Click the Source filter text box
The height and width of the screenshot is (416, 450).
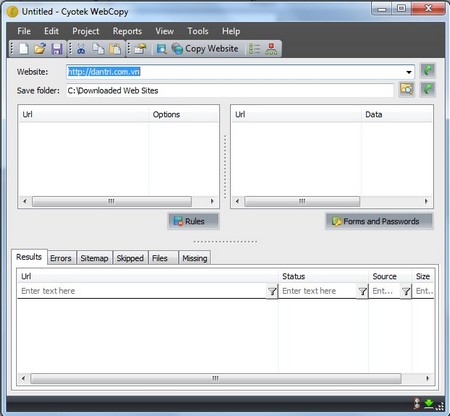385,291
